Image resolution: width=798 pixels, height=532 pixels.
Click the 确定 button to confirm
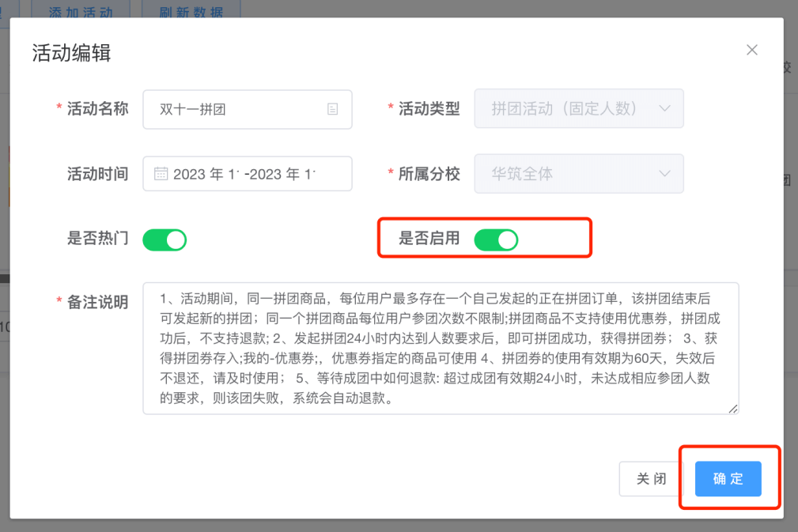[728, 479]
